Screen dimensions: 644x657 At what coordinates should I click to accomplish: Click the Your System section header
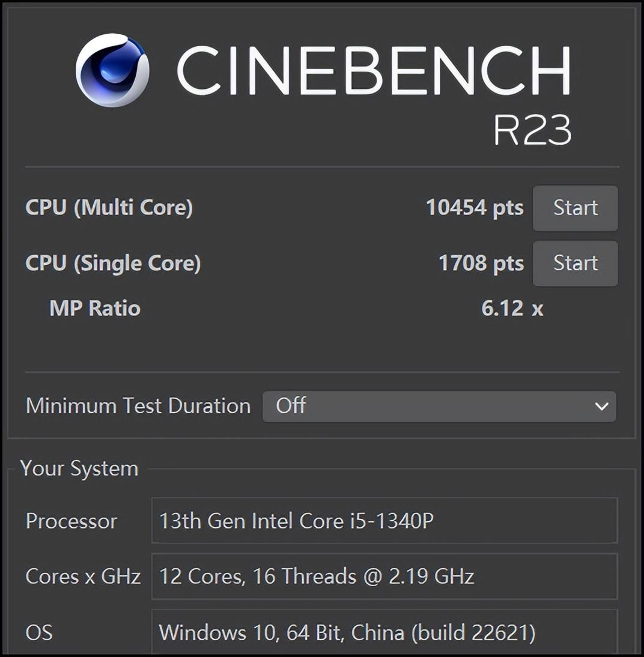(79, 468)
